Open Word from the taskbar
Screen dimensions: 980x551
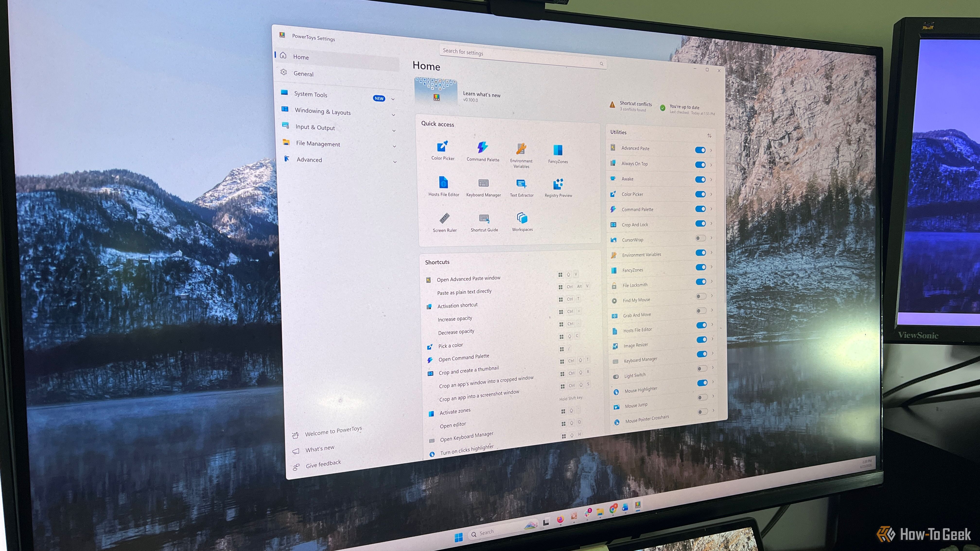pos(625,508)
